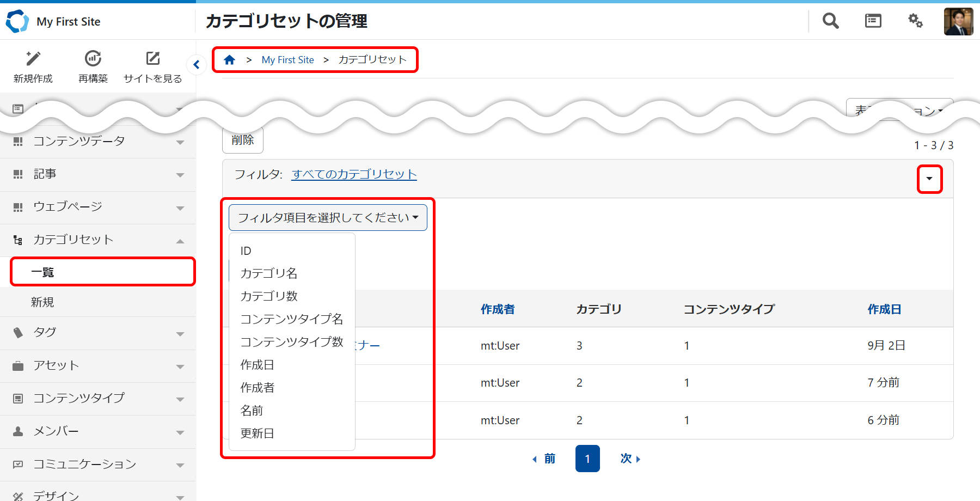Expand the コンテンツデータ sidebar section
This screenshot has height=501, width=980.
point(180,142)
